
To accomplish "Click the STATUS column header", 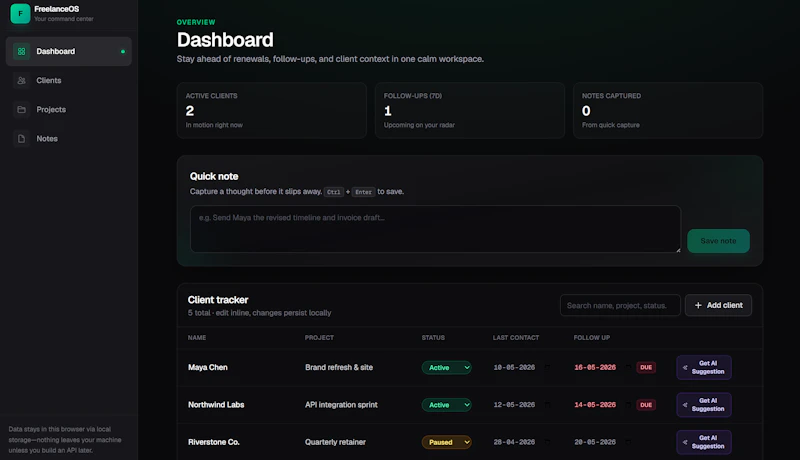I will [433, 338].
